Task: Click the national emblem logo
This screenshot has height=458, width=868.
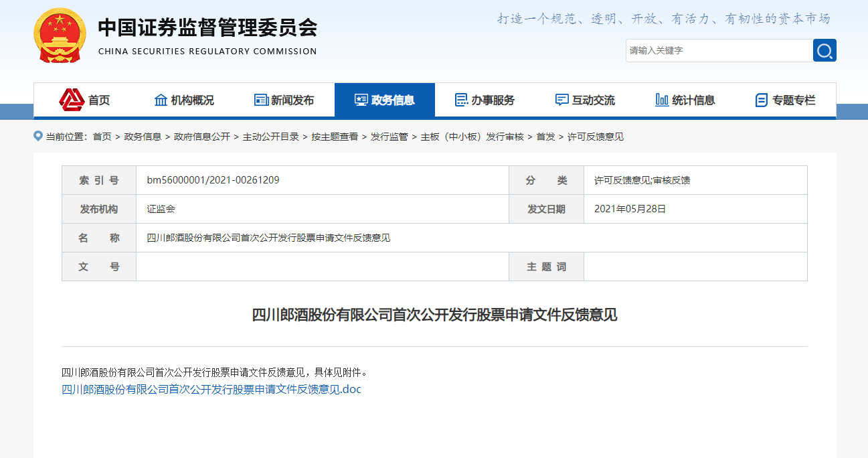Action: point(60,36)
